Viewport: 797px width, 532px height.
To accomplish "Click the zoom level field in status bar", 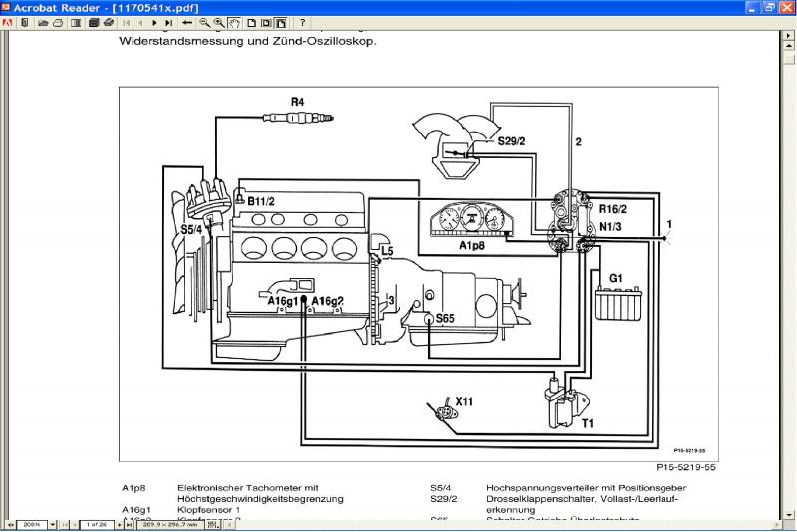I will (32, 524).
